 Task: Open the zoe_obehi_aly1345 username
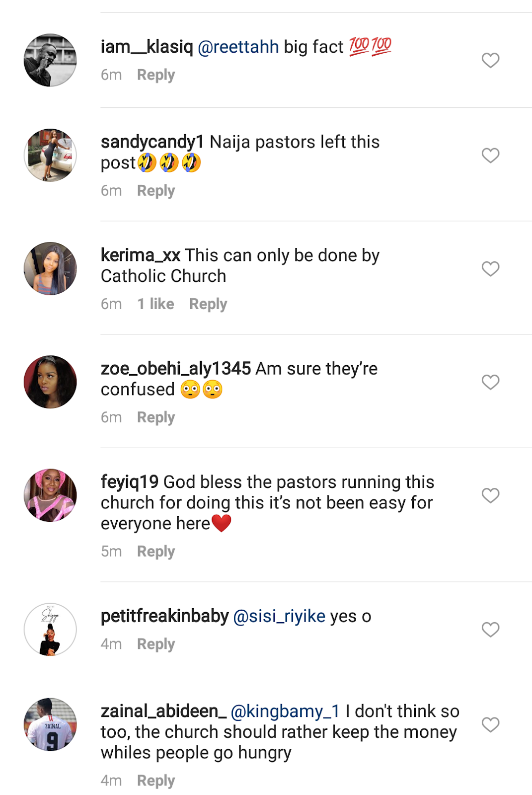coord(175,369)
